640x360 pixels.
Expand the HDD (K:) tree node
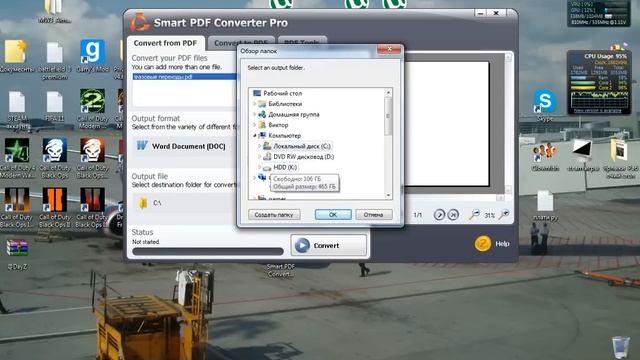pyautogui.click(x=260, y=167)
